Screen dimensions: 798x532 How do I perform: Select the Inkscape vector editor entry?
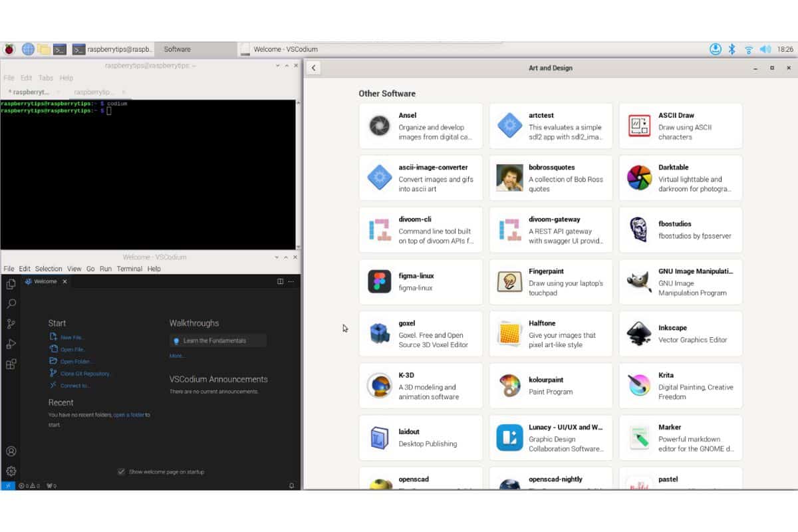(680, 333)
